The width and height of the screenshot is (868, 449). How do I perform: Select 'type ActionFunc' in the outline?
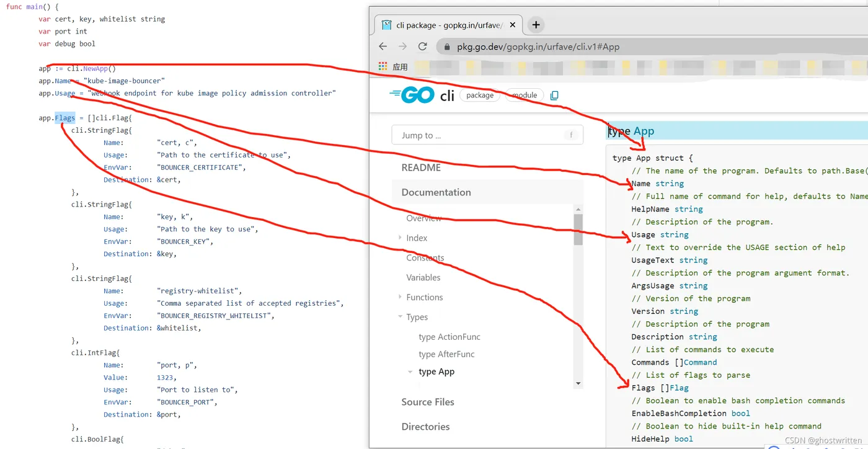tap(449, 337)
